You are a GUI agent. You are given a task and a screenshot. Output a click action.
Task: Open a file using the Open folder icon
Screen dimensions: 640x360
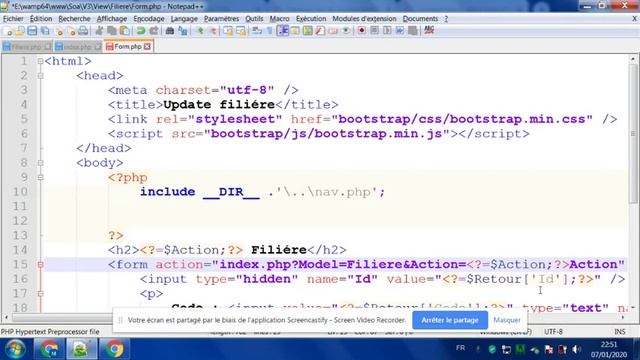pos(20,31)
